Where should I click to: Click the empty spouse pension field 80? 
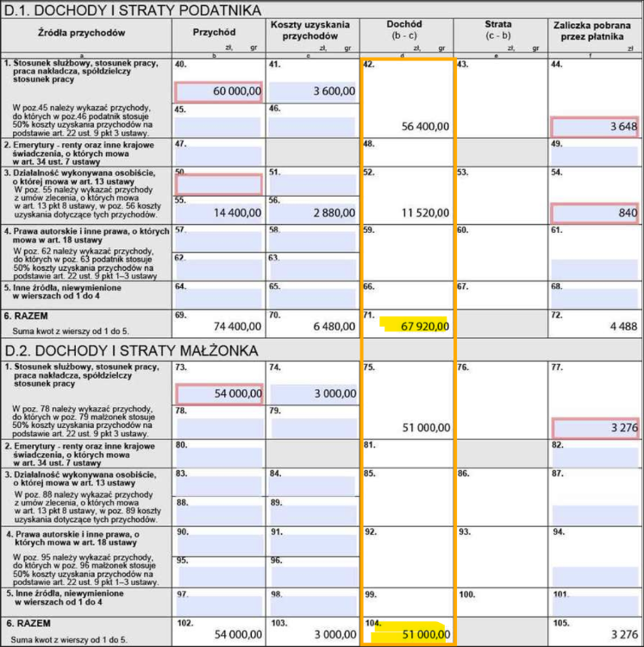219,457
